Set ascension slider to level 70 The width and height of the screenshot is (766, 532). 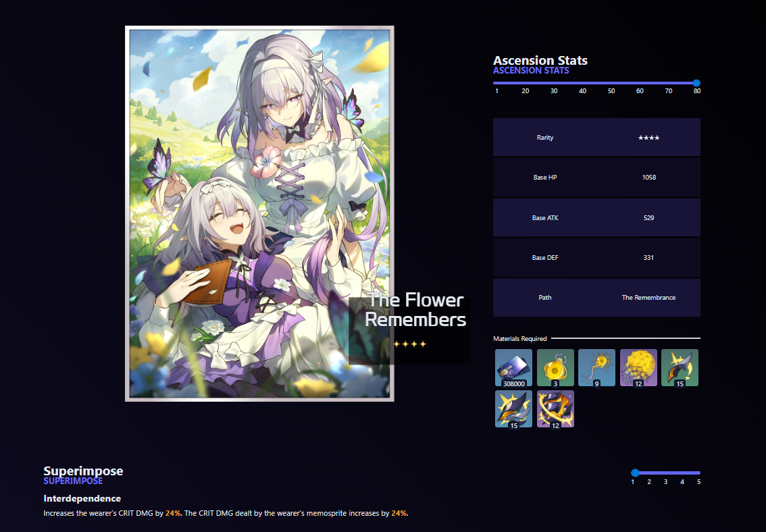click(668, 90)
